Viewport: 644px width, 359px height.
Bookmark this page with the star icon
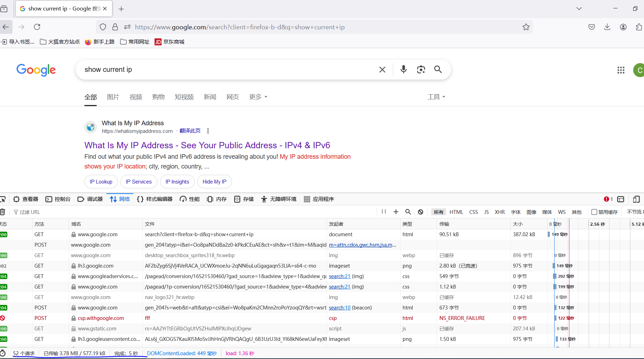pyautogui.click(x=526, y=27)
